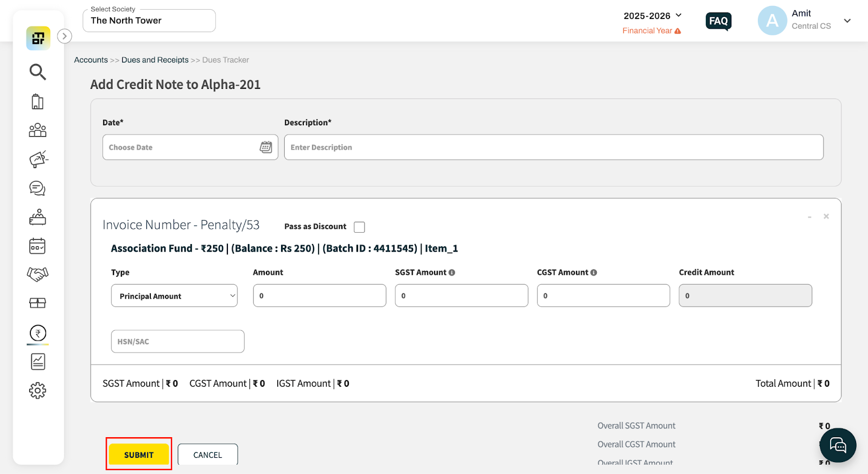Click Invoice Number - Penalty/53 heading
Viewport: 868px width, 474px height.
point(181,225)
